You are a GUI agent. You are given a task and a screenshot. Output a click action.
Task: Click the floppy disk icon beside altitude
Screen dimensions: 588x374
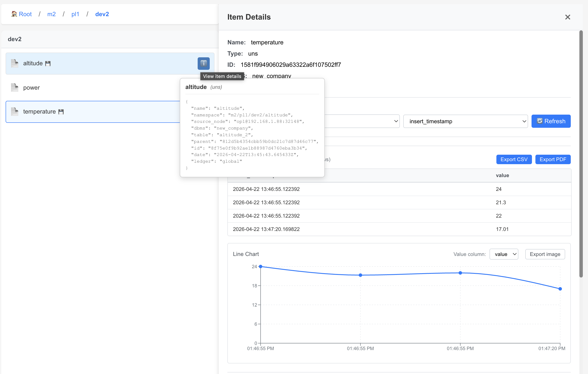tap(48, 64)
